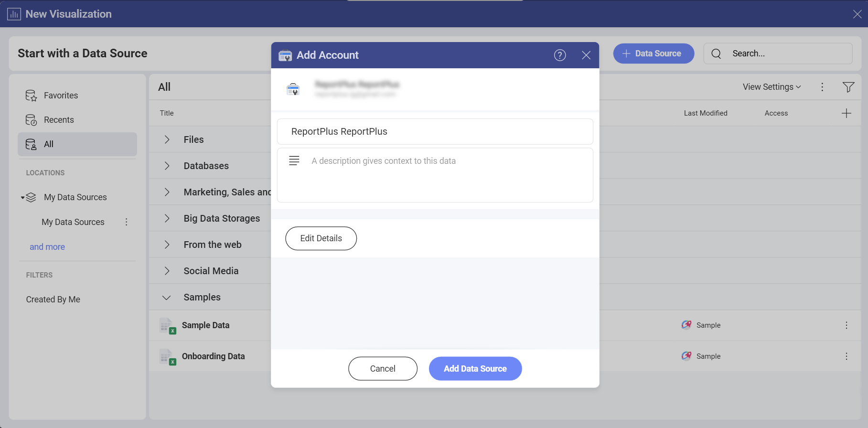The image size is (868, 428).
Task: Click the Access column header
Action: 776,113
